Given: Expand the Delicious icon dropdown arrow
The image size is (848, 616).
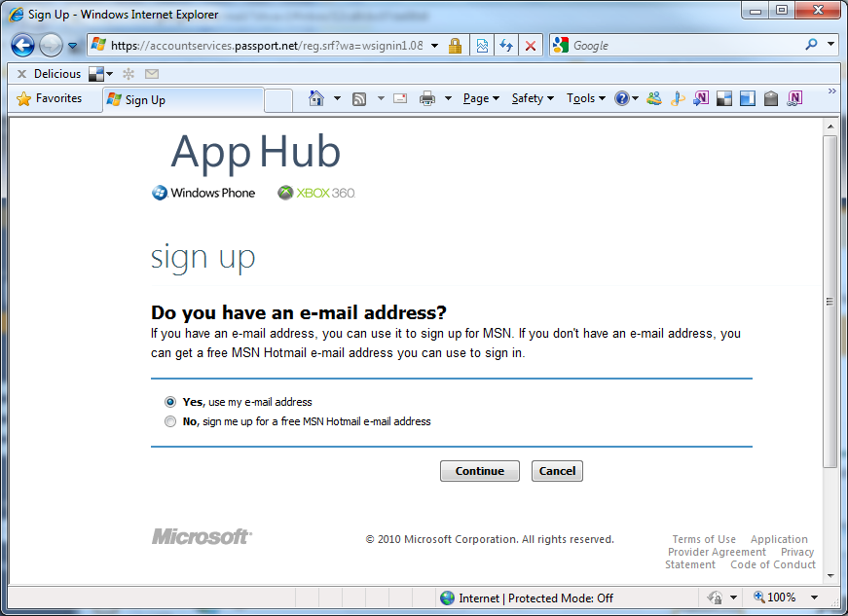Looking at the screenshot, I should 110,74.
